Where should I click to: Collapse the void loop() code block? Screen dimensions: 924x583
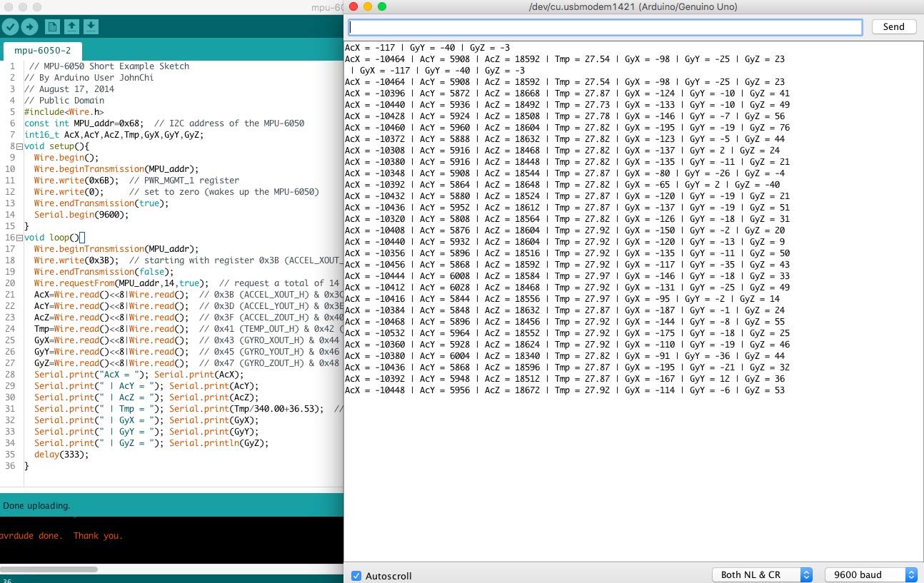[x=19, y=238]
